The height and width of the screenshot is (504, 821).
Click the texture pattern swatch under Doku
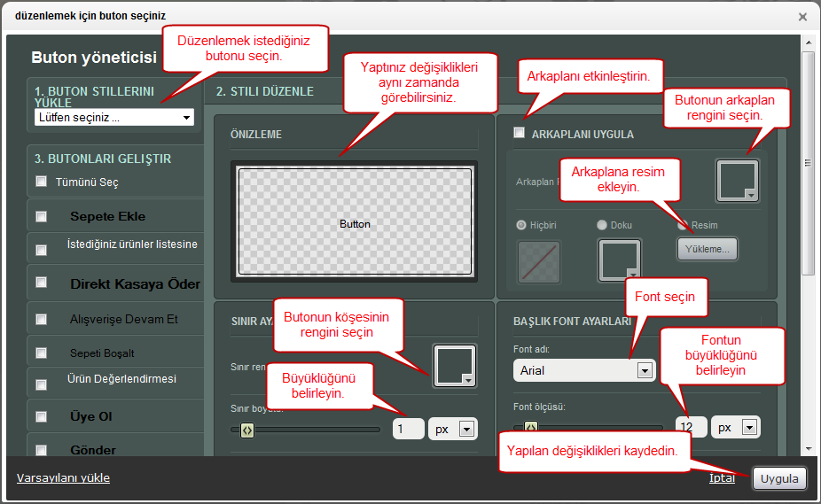click(619, 260)
